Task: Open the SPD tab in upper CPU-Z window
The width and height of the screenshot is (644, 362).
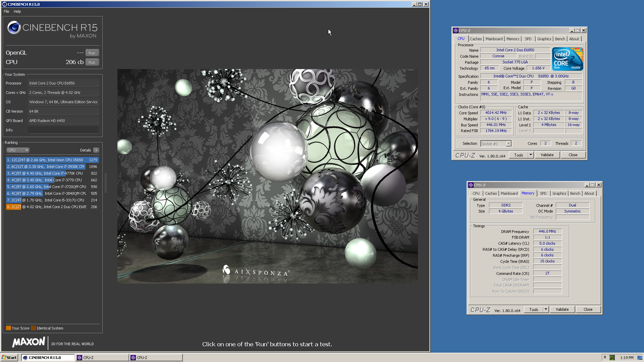Action: (x=528, y=39)
